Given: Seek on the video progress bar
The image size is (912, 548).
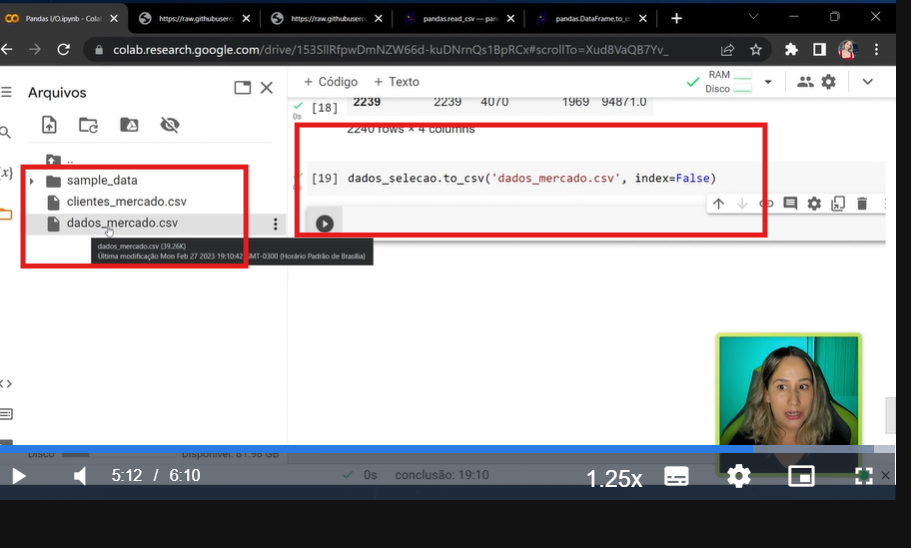Looking at the screenshot, I should click(x=447, y=449).
